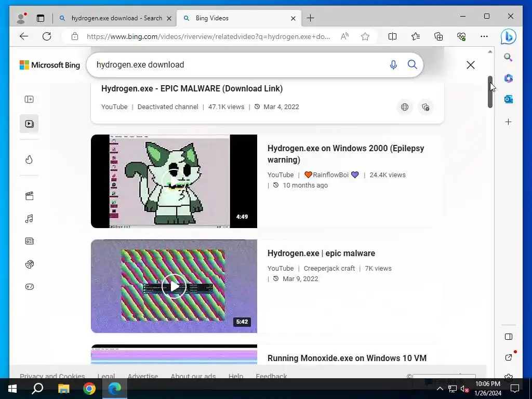Open Collections icon in toolbar

coord(438,37)
